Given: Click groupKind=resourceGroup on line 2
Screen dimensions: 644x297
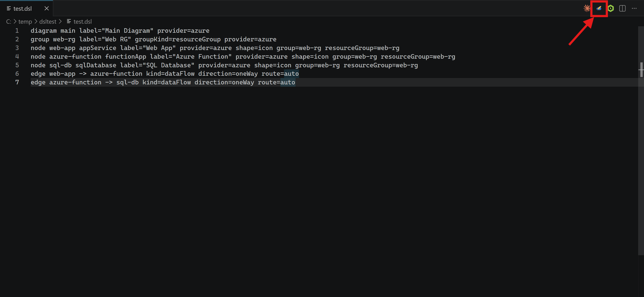Looking at the screenshot, I should tap(178, 40).
